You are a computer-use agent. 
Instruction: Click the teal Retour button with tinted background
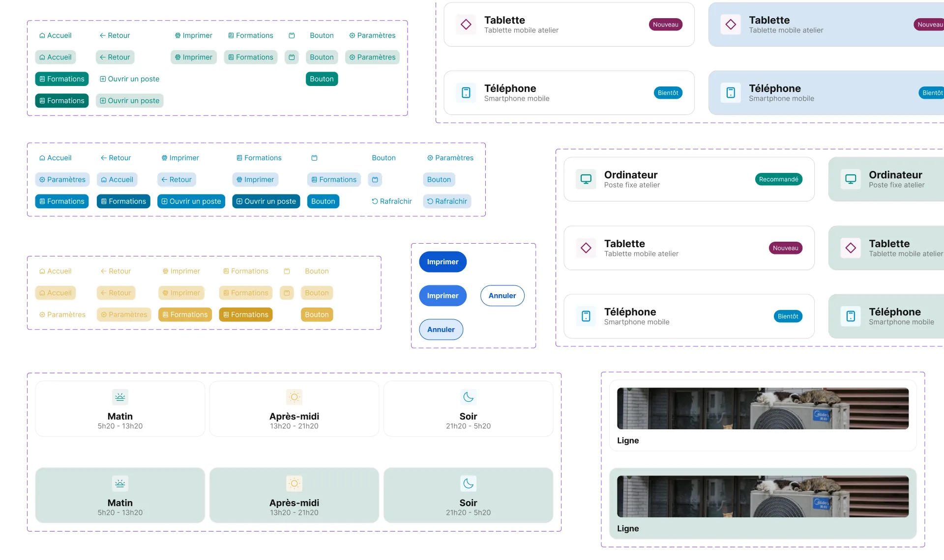pyautogui.click(x=115, y=57)
